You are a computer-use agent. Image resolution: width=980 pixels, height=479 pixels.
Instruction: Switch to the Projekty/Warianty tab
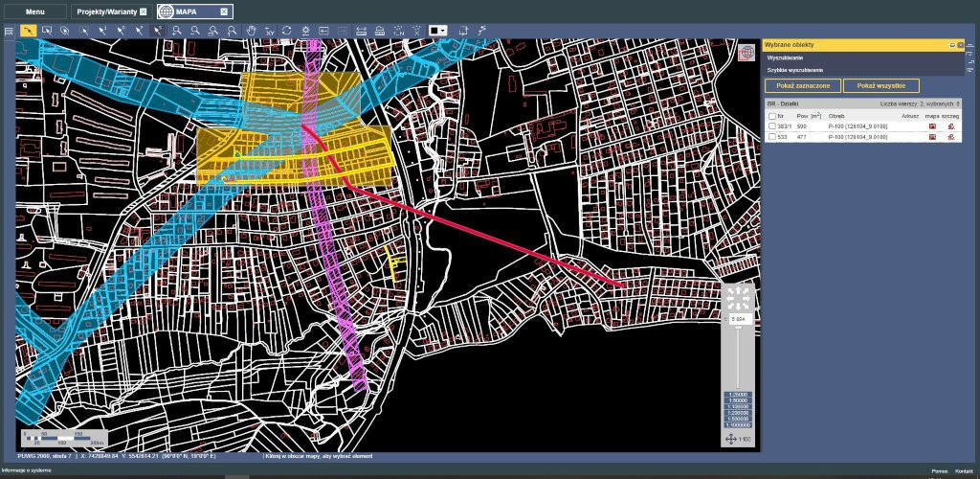pyautogui.click(x=106, y=11)
